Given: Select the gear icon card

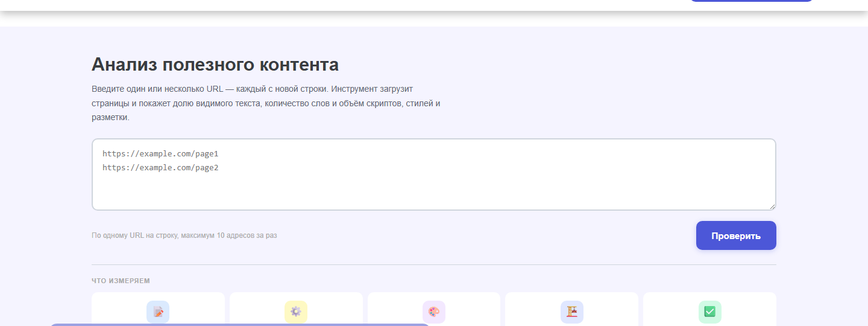Looking at the screenshot, I should 296,309.
